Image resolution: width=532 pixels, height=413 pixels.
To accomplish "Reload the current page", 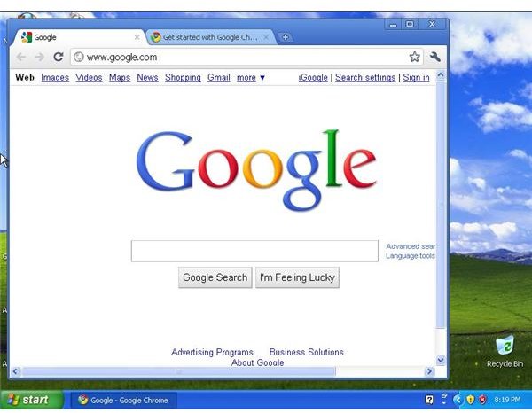I will click(59, 57).
